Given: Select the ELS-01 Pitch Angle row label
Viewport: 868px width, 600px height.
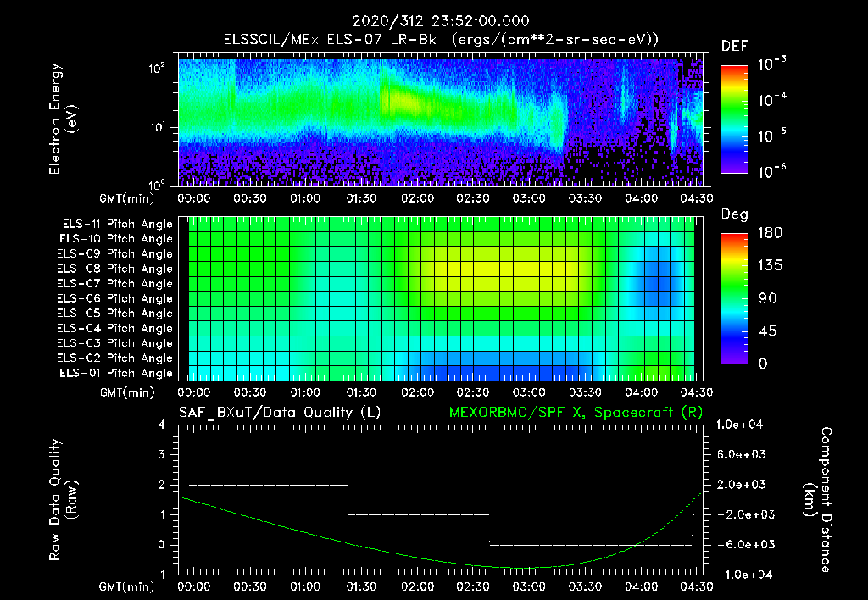Looking at the screenshot, I should point(116,373).
